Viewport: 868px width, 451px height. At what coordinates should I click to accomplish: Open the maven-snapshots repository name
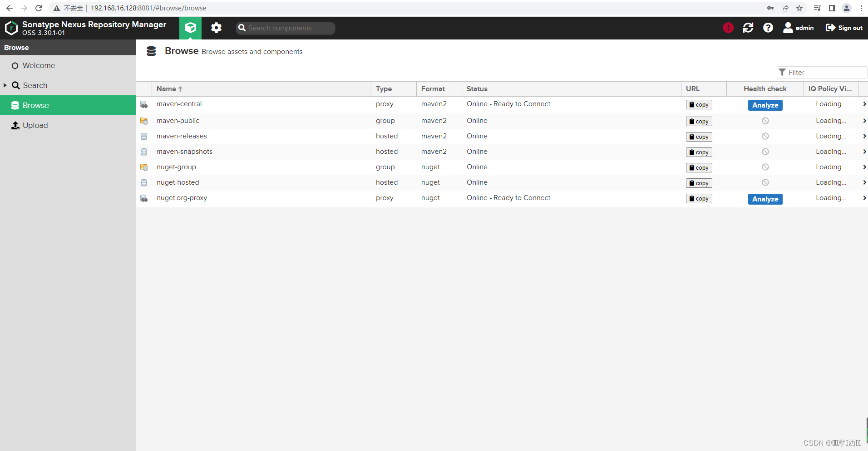(x=184, y=152)
